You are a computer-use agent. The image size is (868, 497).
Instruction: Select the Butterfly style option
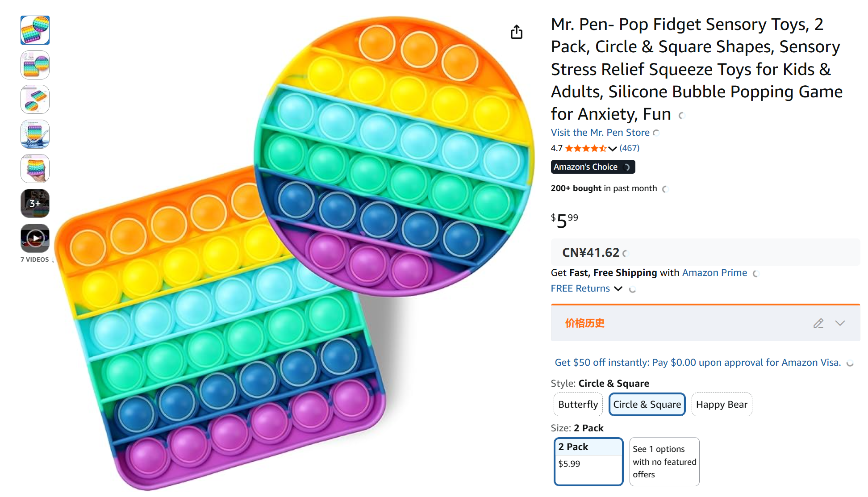coord(578,405)
